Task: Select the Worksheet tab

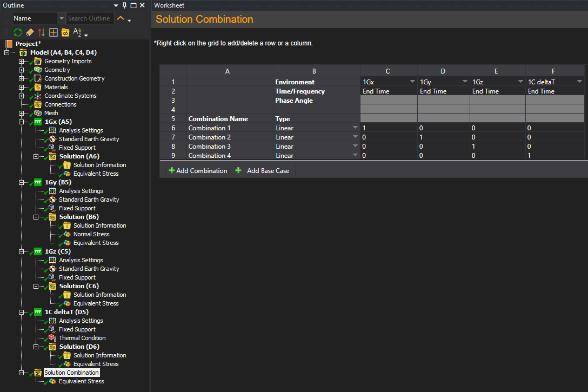Action: click(169, 5)
